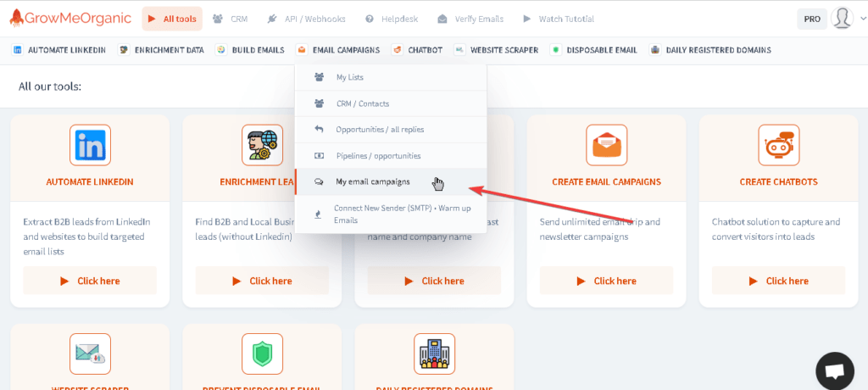Expand the account dropdown chevron
This screenshot has width=868, height=390.
862,19
